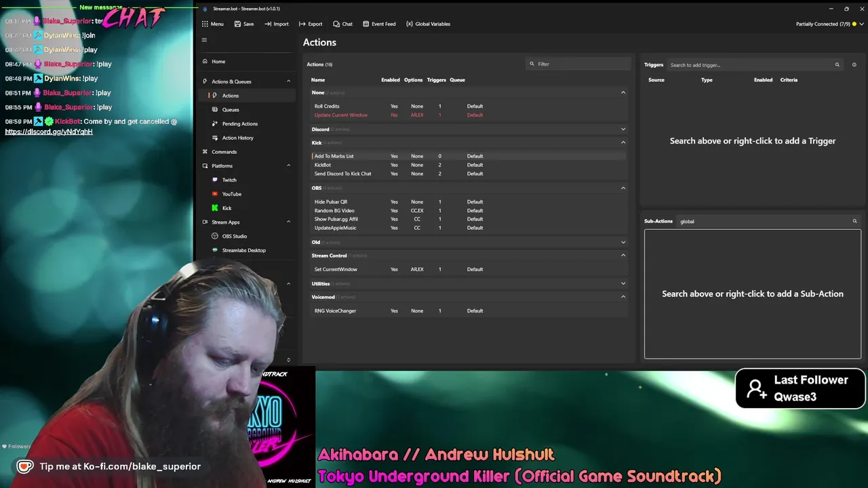The image size is (868, 488).
Task: Click the Sub-Actions search field containing global
Action: (768, 221)
